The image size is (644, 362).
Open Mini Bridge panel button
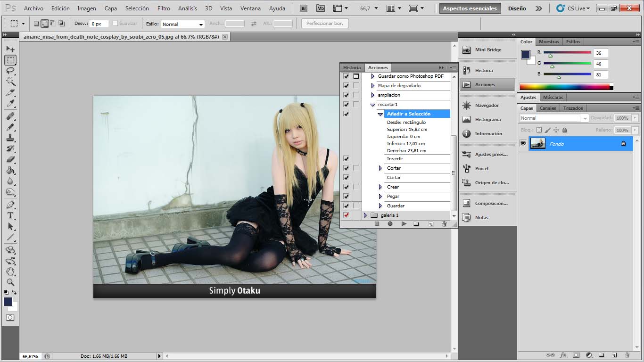(487, 50)
